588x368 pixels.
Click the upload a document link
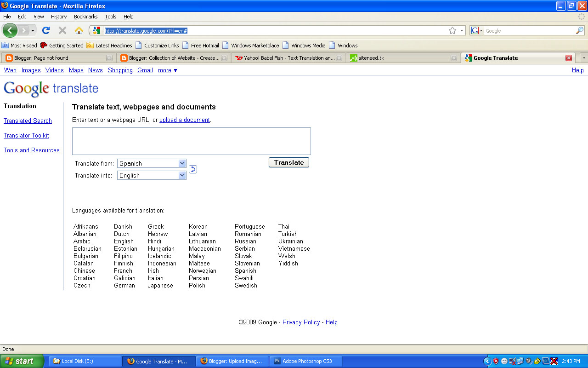pyautogui.click(x=185, y=120)
